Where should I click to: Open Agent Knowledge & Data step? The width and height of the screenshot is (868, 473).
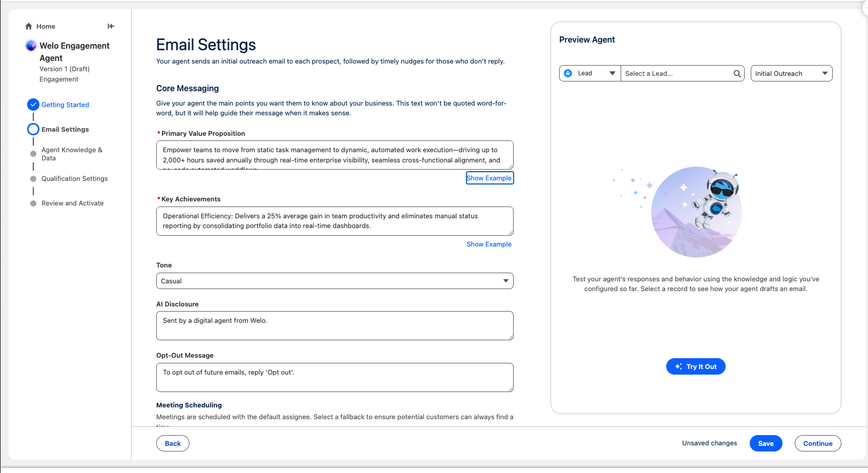(x=72, y=154)
